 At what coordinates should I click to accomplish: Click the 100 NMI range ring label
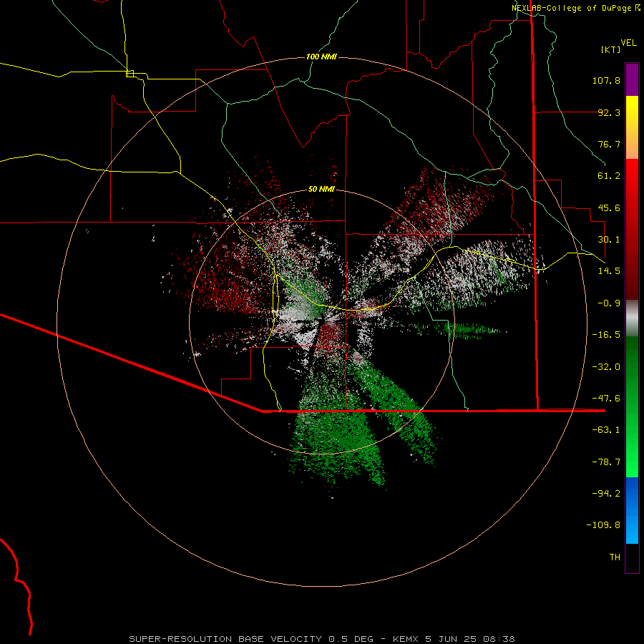pyautogui.click(x=321, y=57)
